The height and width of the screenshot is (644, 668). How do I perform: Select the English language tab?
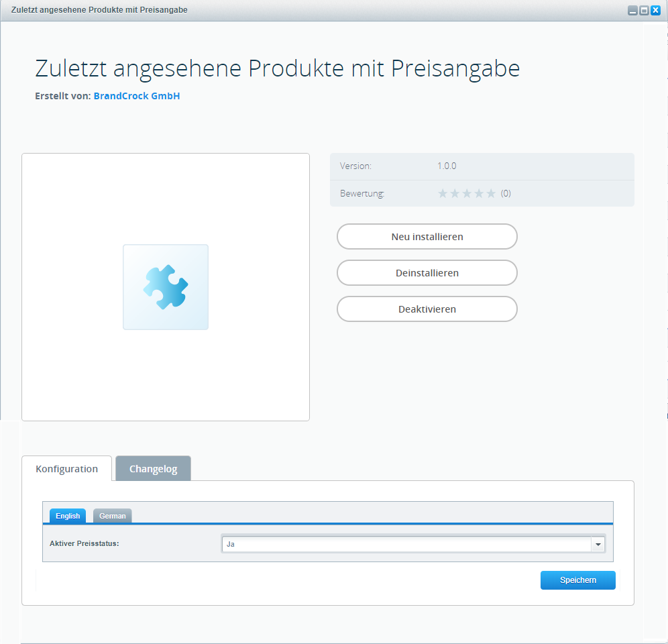(68, 516)
